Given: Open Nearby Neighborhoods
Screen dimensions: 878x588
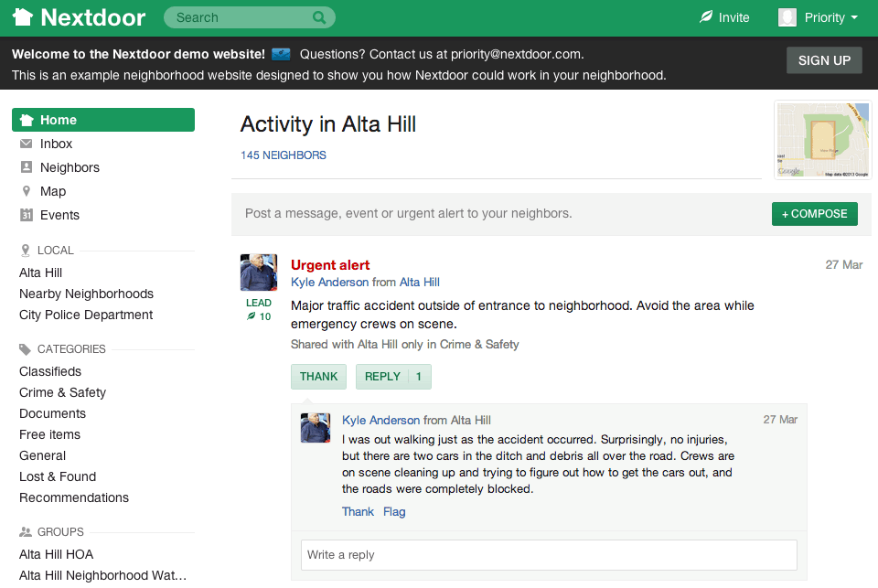Looking at the screenshot, I should pyautogui.click(x=86, y=294).
